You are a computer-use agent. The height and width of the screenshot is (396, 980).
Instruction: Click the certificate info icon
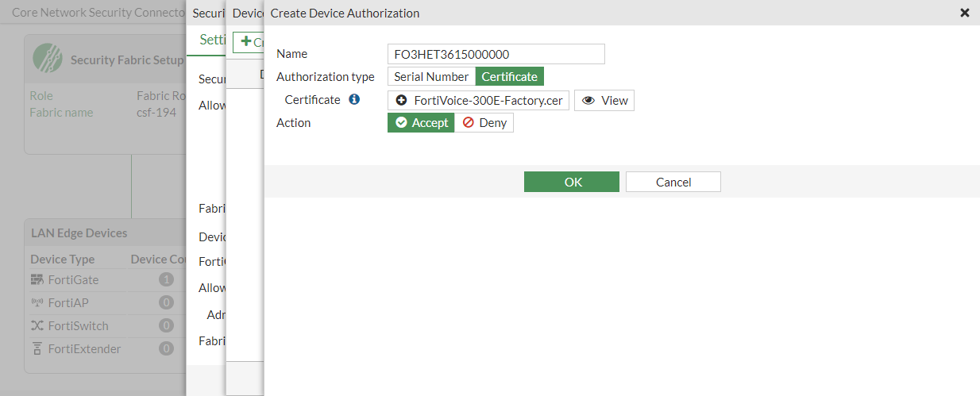pyautogui.click(x=354, y=100)
